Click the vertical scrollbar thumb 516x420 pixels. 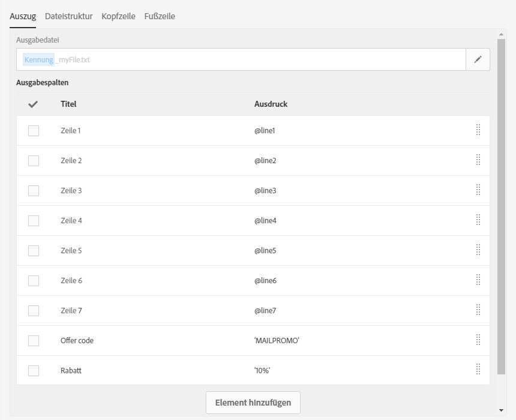pos(502,204)
